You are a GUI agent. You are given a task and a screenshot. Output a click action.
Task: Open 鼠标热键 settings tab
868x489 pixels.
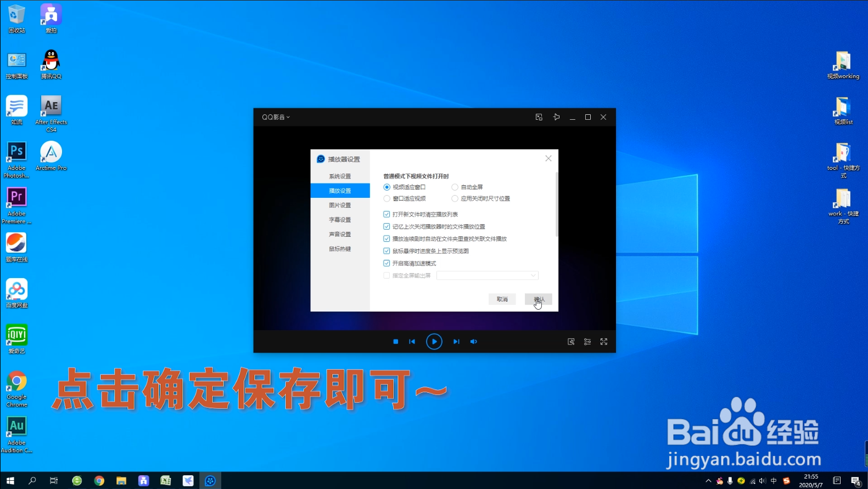pyautogui.click(x=340, y=249)
